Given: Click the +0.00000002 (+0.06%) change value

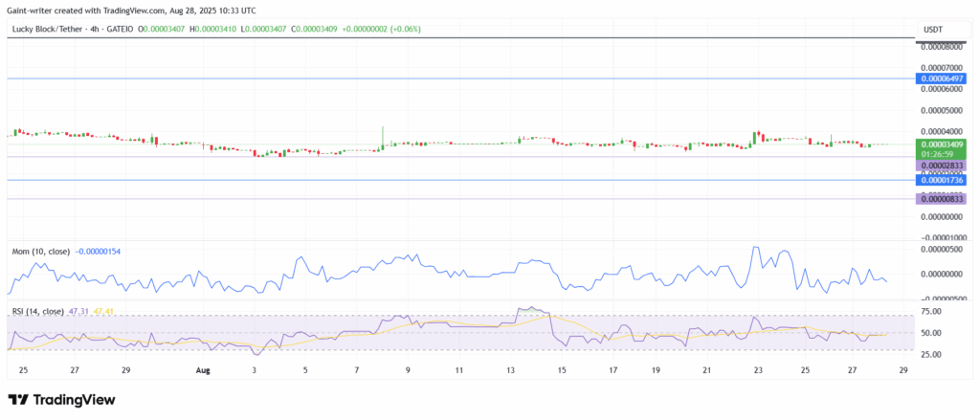Looking at the screenshot, I should click(x=383, y=29).
